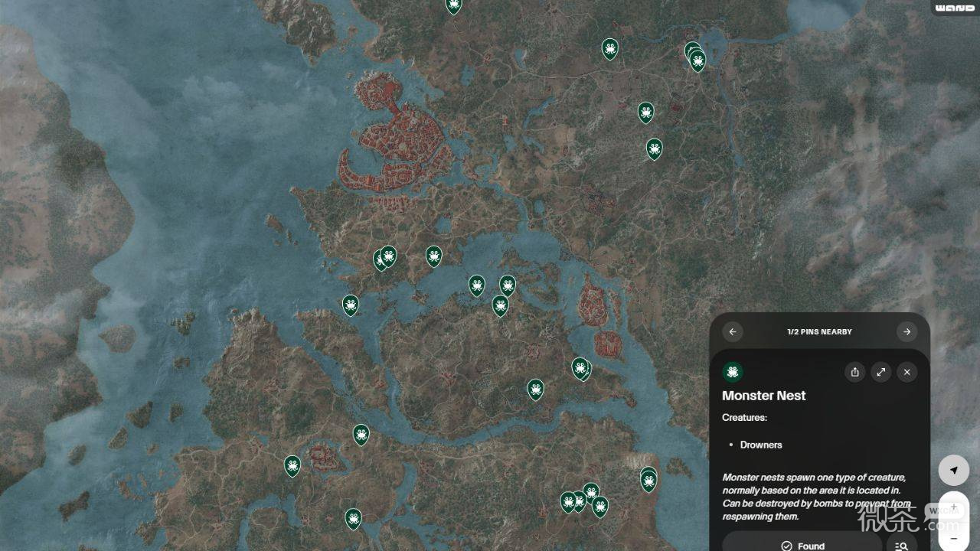
Task: Open the bottom-most Monster Nest pin on the map
Action: (353, 519)
